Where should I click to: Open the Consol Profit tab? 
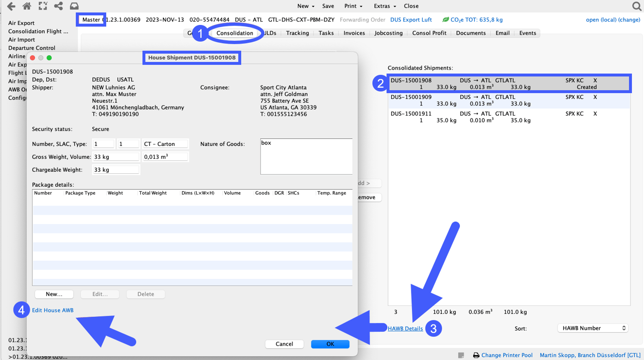coord(429,33)
